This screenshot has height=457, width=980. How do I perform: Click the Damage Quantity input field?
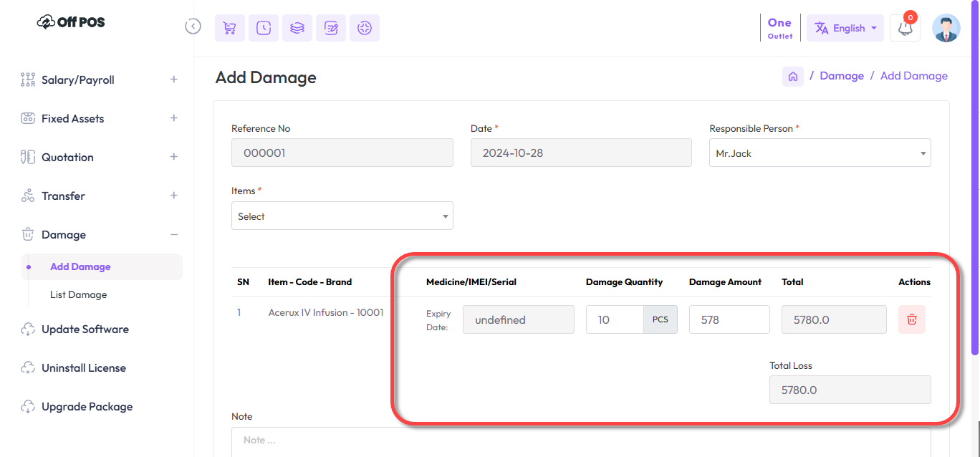click(614, 319)
